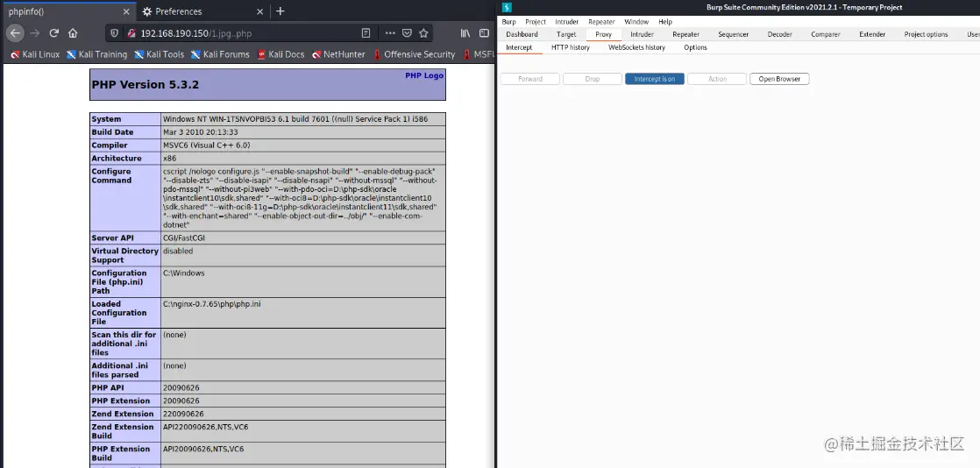Close the phpinfo() tab

[x=126, y=11]
